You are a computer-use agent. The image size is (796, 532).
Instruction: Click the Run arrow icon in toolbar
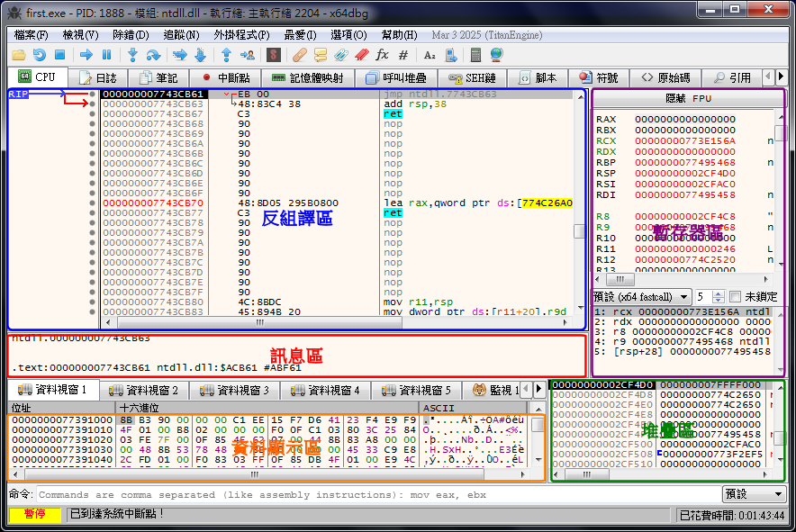[x=86, y=55]
